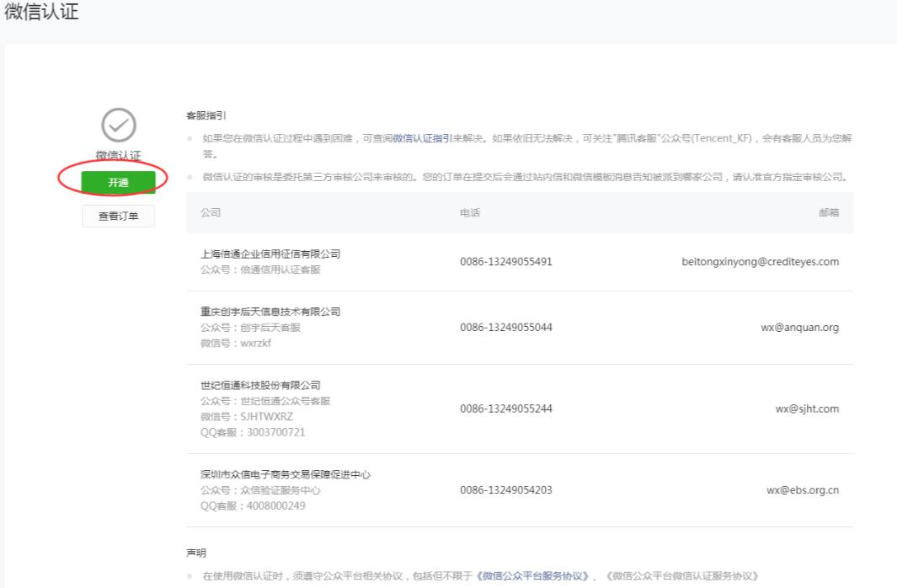Select the 上海倍通企业信用征信有限公司 company name

(270, 254)
